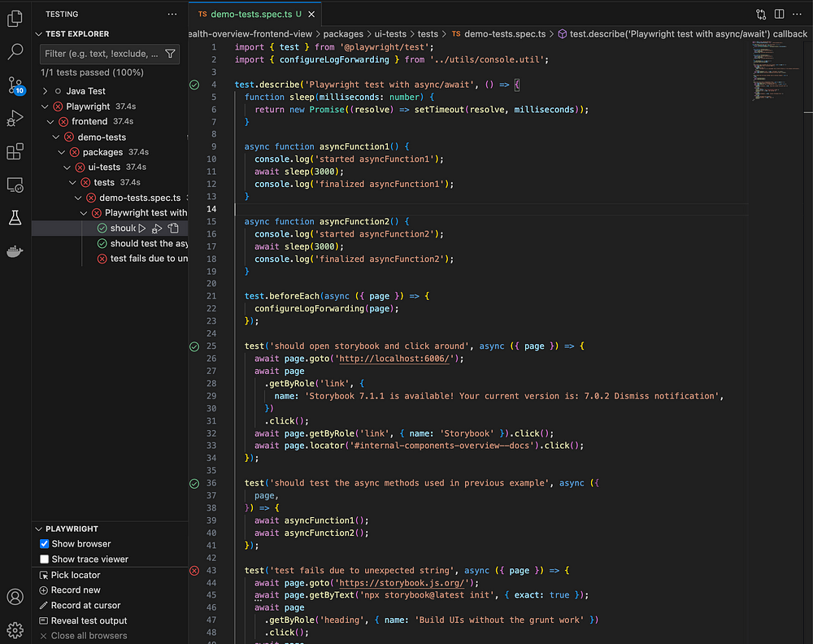The height and width of the screenshot is (644, 813).
Task: Collapse the Playwright settings section
Action: [x=38, y=529]
